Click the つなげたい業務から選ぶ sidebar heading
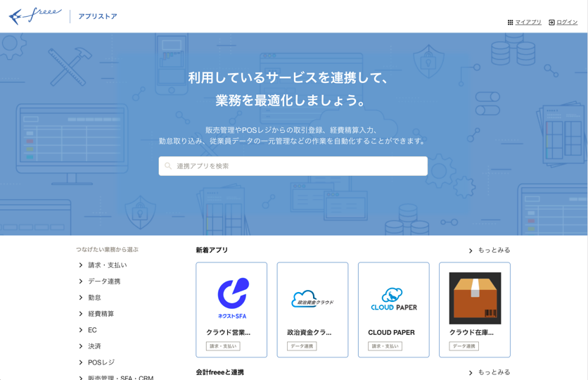588x380 pixels. click(107, 249)
